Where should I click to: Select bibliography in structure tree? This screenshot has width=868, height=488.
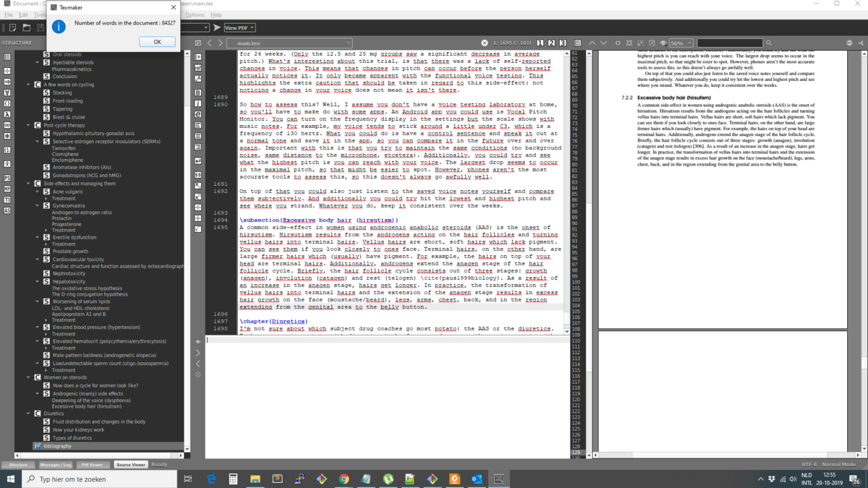click(58, 446)
